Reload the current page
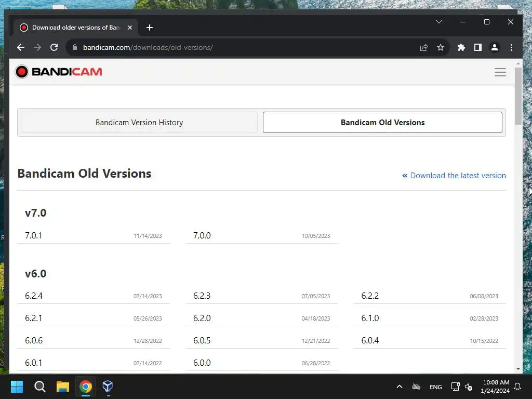The image size is (532, 399). (x=54, y=47)
